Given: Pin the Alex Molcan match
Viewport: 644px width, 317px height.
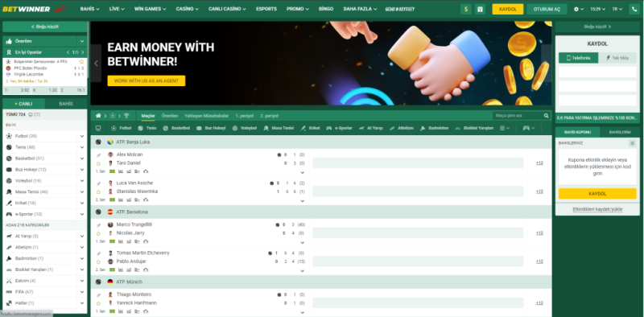Looking at the screenshot, I should point(98,154).
